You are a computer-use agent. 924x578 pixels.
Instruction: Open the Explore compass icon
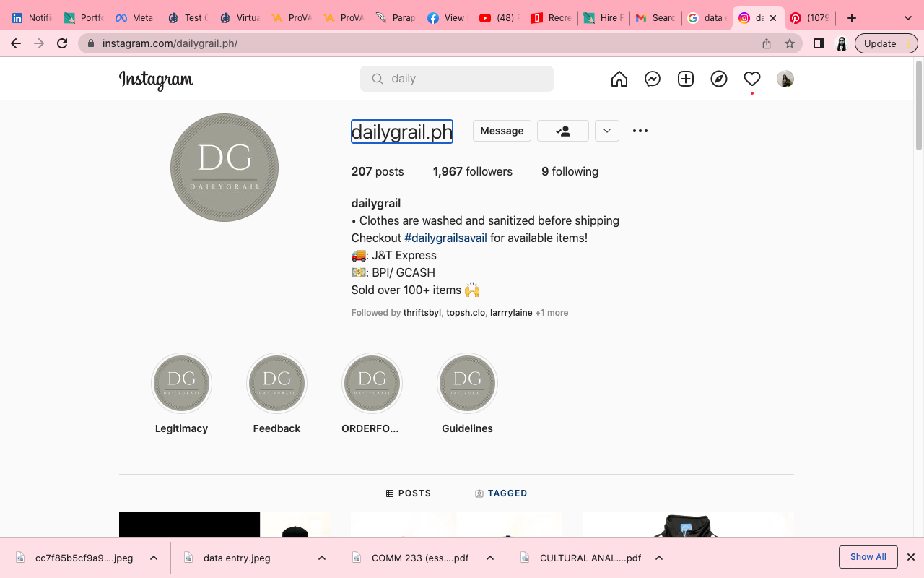tap(719, 79)
